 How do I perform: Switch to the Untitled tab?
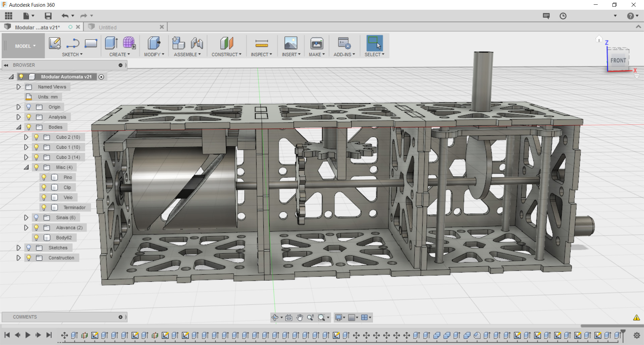108,27
